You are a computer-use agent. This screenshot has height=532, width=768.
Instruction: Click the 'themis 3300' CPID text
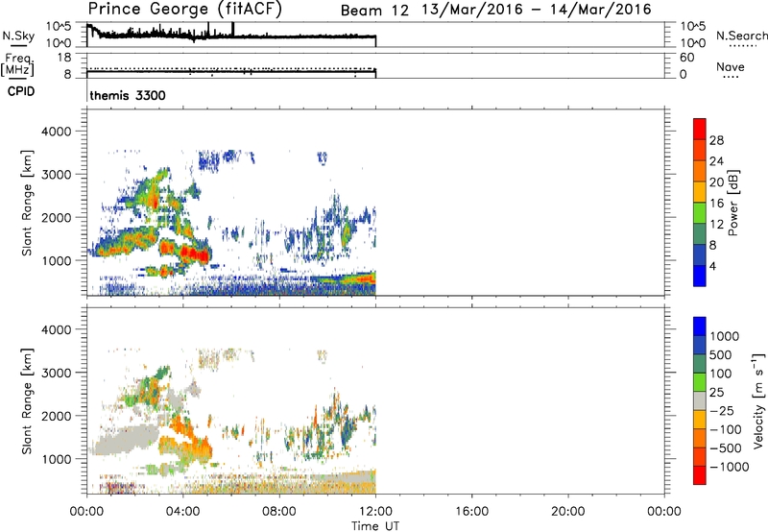(128, 95)
